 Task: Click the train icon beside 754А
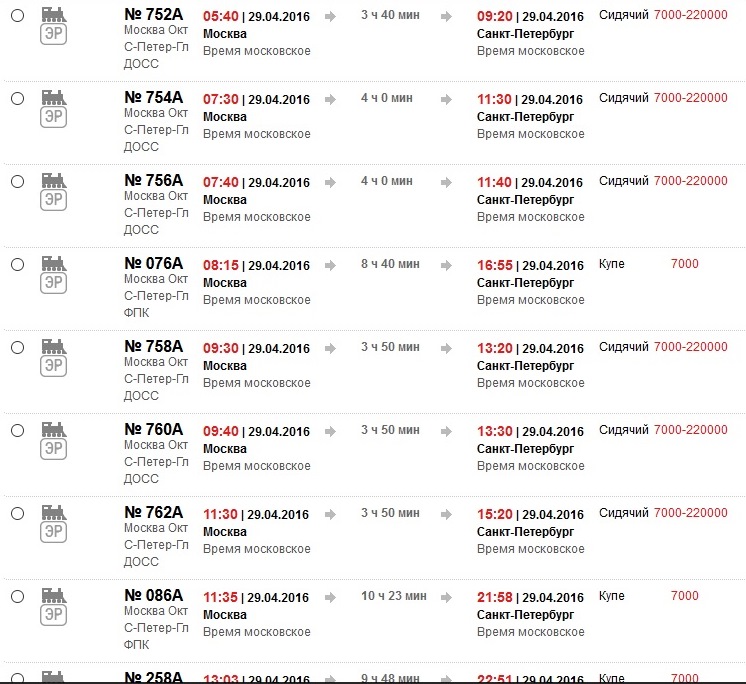point(53,97)
